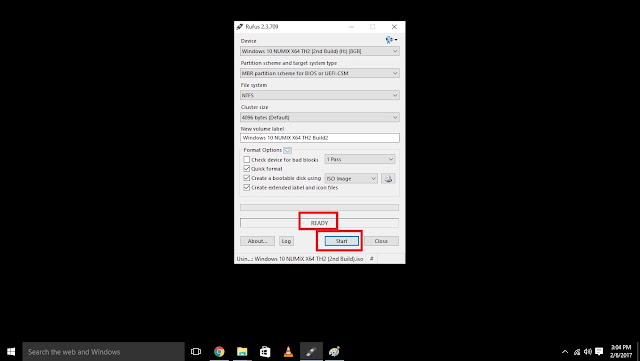The width and height of the screenshot is (640, 361).
Task: Click the hash (#) checksum button in status bar
Action: pyautogui.click(x=371, y=259)
